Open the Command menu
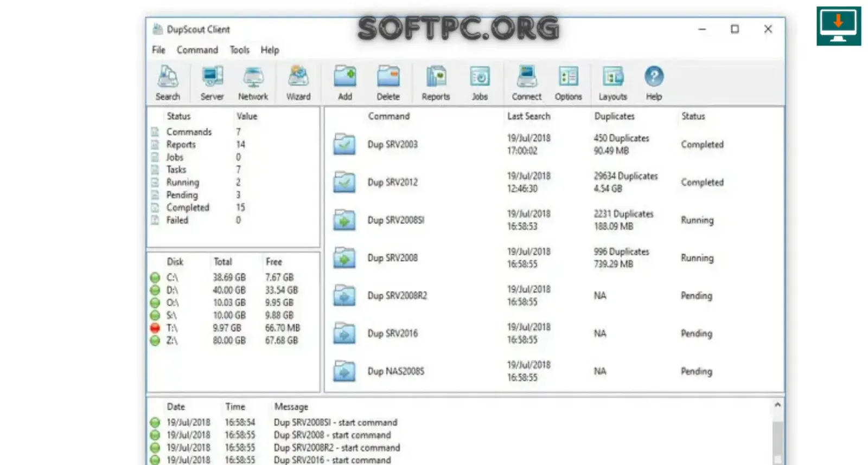868x465 pixels. tap(197, 50)
